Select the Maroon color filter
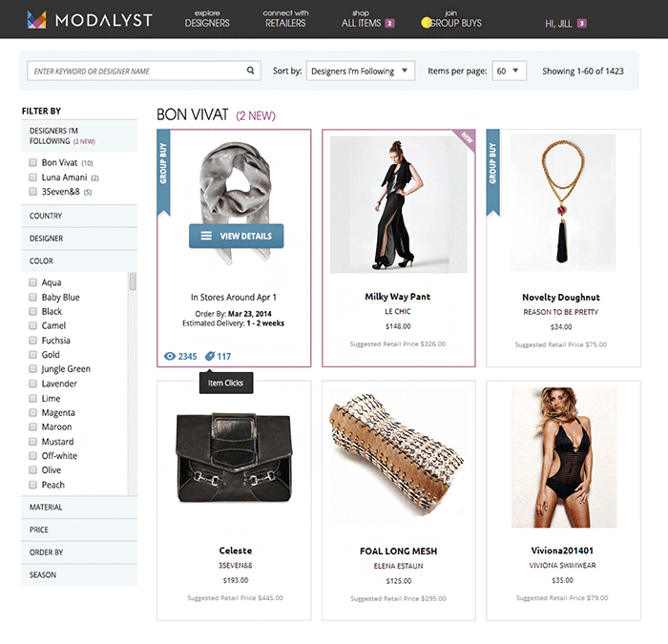The width and height of the screenshot is (668, 644). 32,426
